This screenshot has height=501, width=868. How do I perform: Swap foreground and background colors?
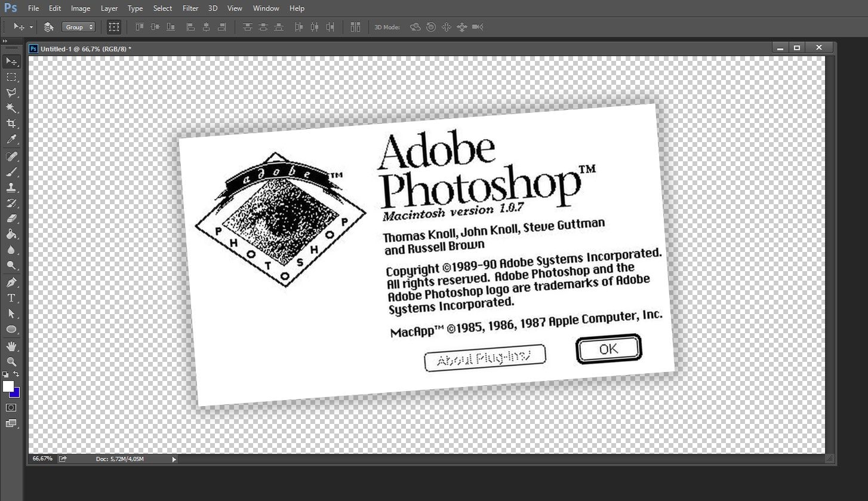tap(17, 374)
